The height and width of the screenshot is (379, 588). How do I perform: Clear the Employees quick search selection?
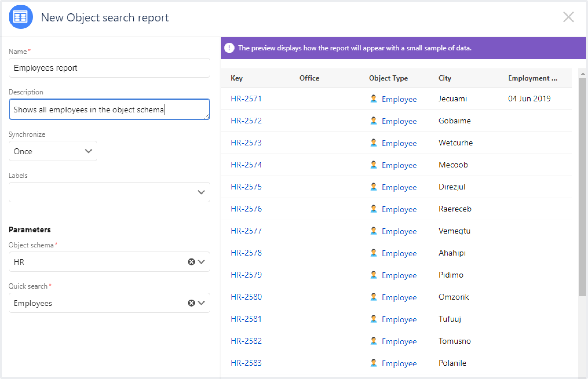[191, 303]
